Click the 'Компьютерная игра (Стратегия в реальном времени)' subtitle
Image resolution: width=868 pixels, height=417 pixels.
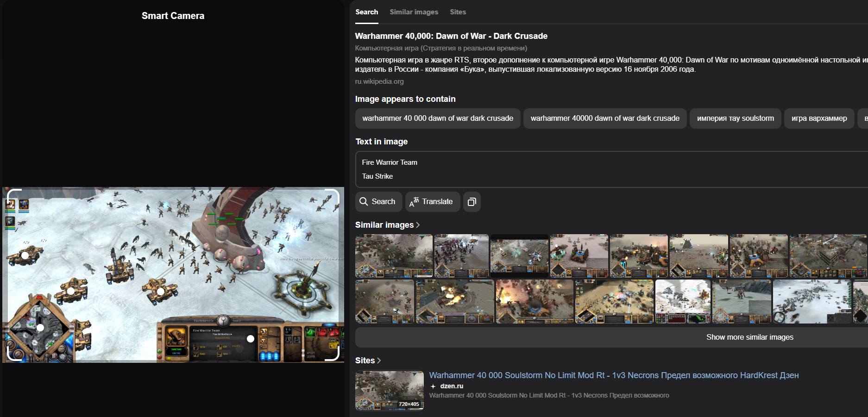pyautogui.click(x=441, y=48)
